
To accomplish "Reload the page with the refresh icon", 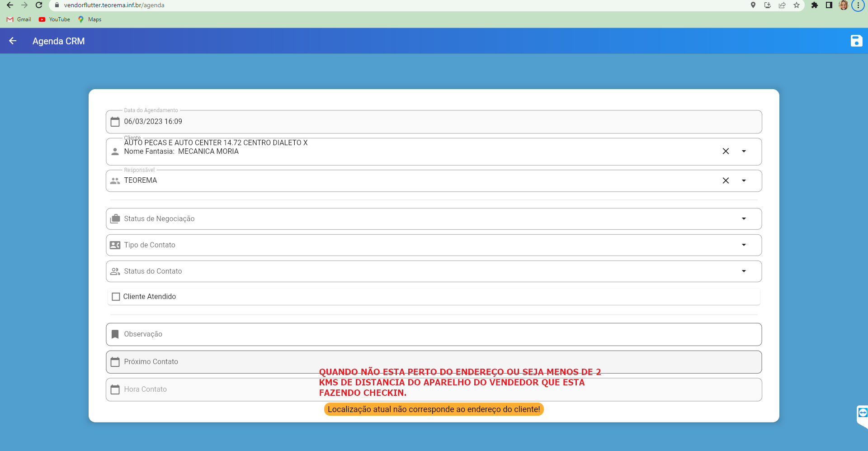I will click(39, 5).
